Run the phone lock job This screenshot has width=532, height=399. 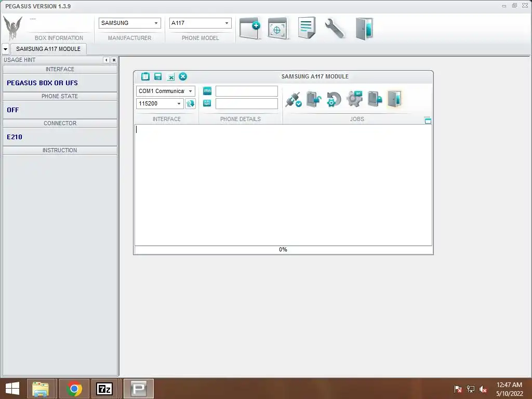coord(375,99)
